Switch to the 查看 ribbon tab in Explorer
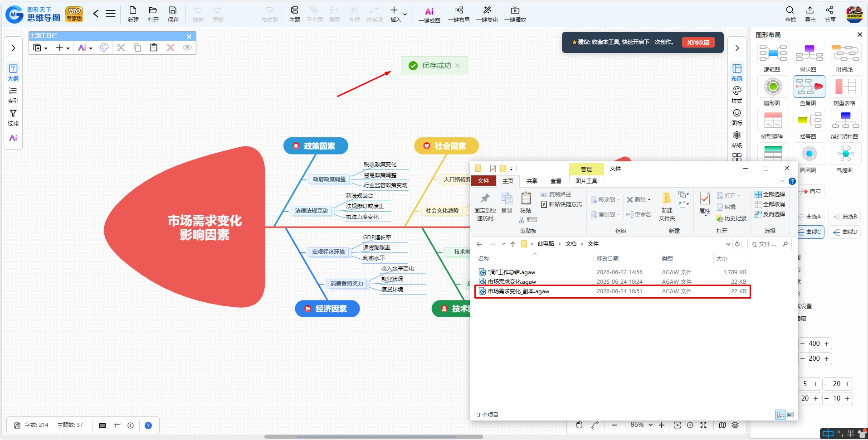 [556, 181]
